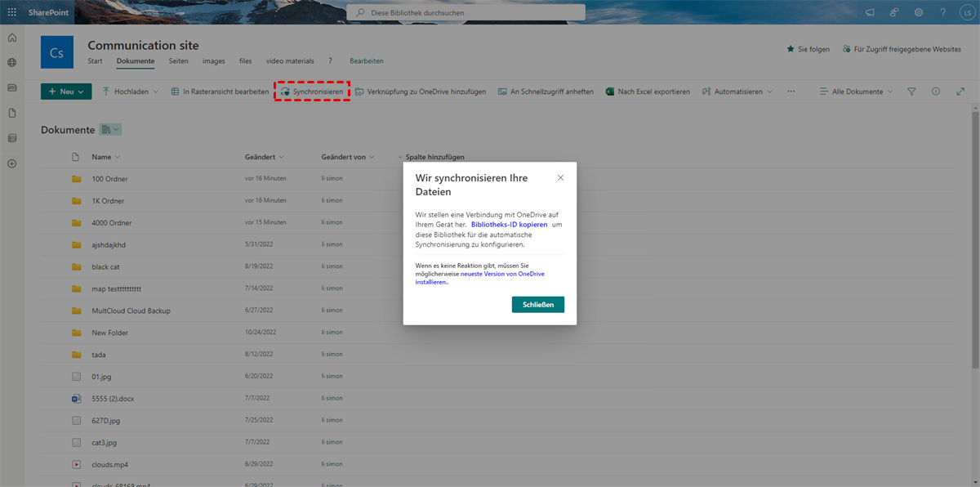
Task: Open the news icon in left rail
Action: click(x=11, y=87)
